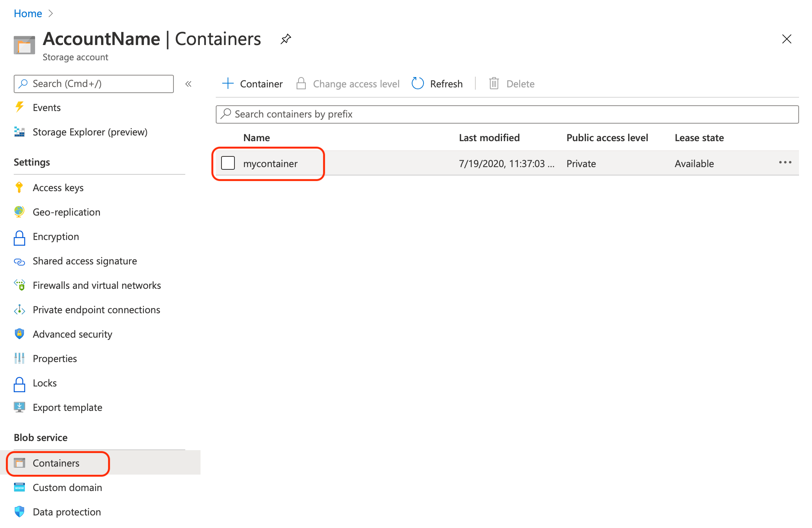
Task: Click the Home breadcrumb link
Action: [27, 13]
